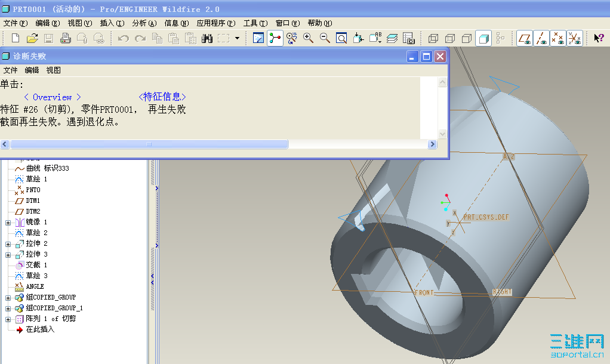Click the Overview link

(x=53, y=97)
